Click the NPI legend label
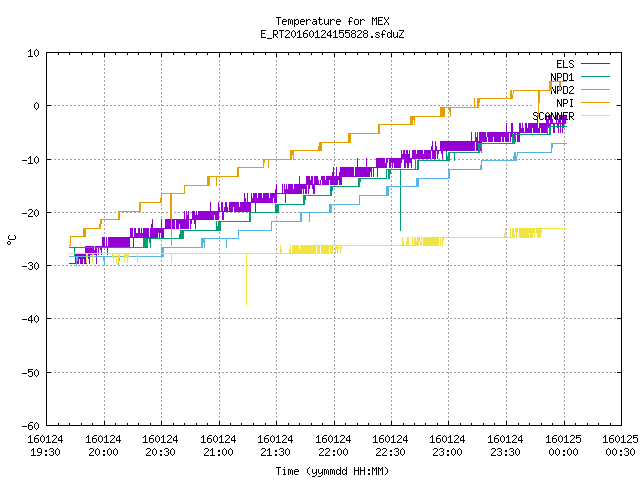The width and height of the screenshot is (640, 480). [x=565, y=103]
